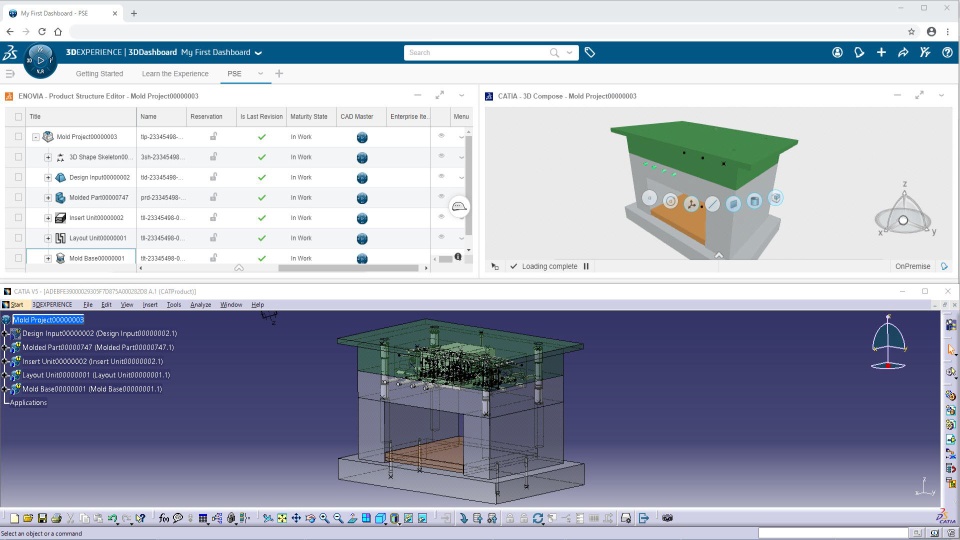Check the Design Input00000002 row checkbox
Image resolution: width=960 pixels, height=540 pixels.
[x=18, y=178]
